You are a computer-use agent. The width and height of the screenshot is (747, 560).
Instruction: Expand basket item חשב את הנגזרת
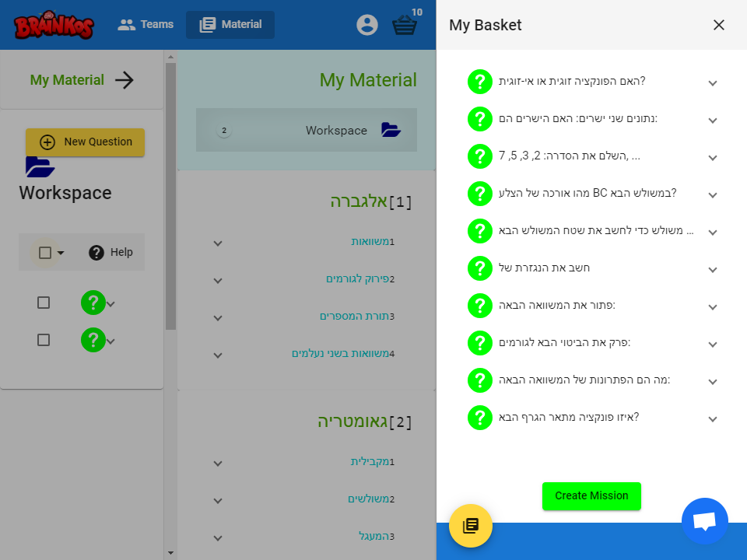[x=712, y=270]
